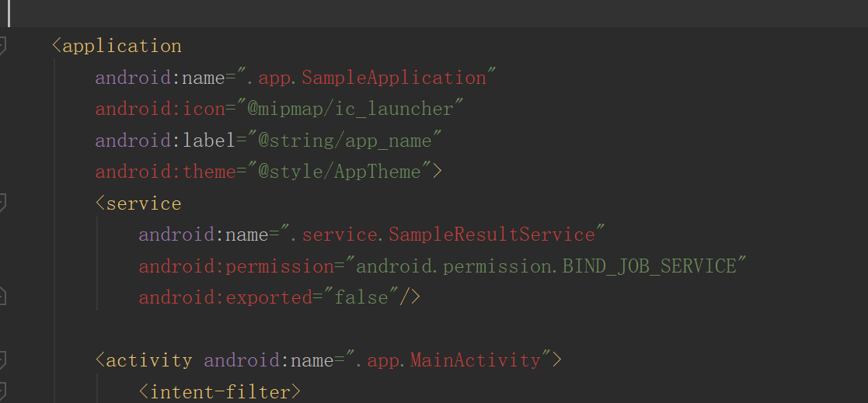Click the "android:icon" attribute name
The width and height of the screenshot is (868, 403).
[160, 109]
